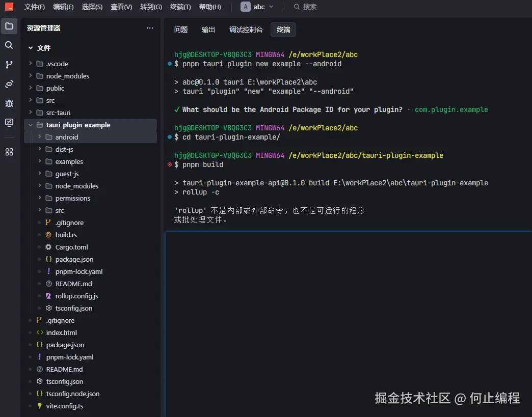Click the project avatar 'A' icon

click(245, 7)
